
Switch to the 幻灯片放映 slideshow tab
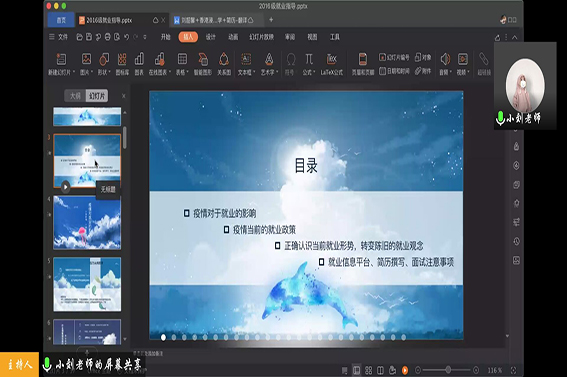261,37
